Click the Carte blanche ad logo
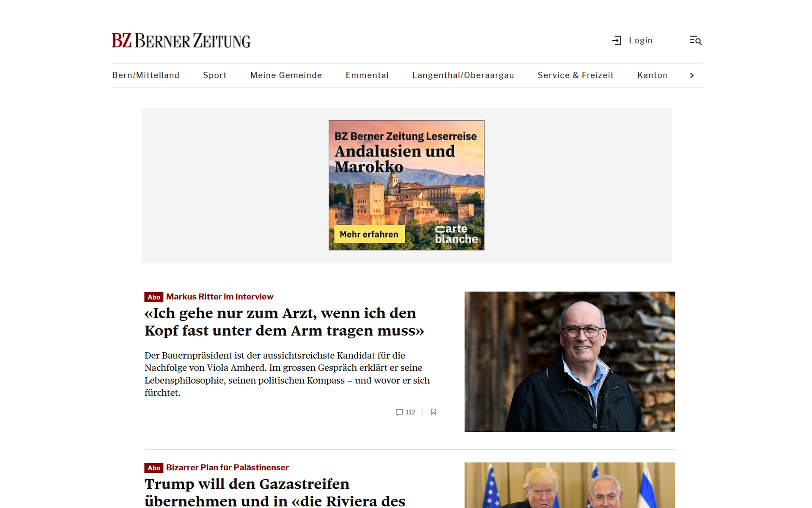 (x=456, y=234)
